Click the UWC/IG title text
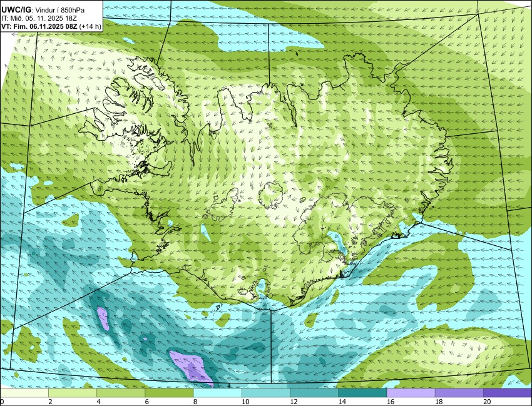This screenshot has height=406, width=532. [16, 10]
